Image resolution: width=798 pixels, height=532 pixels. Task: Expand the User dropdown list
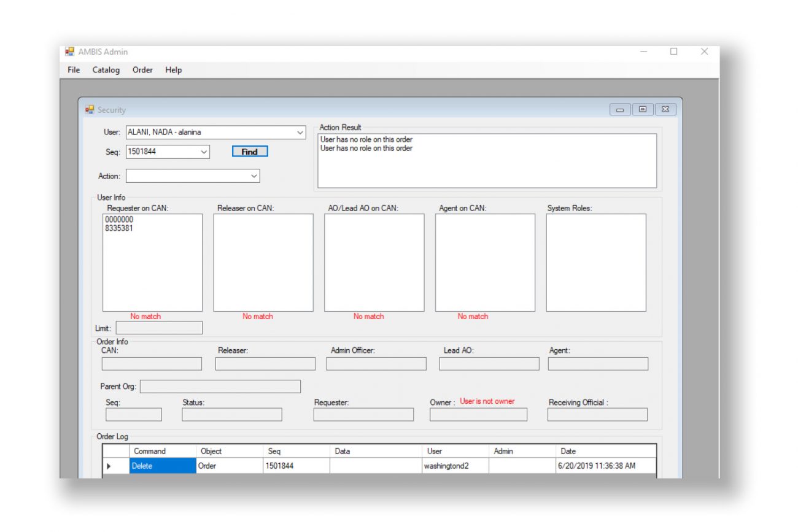300,133
